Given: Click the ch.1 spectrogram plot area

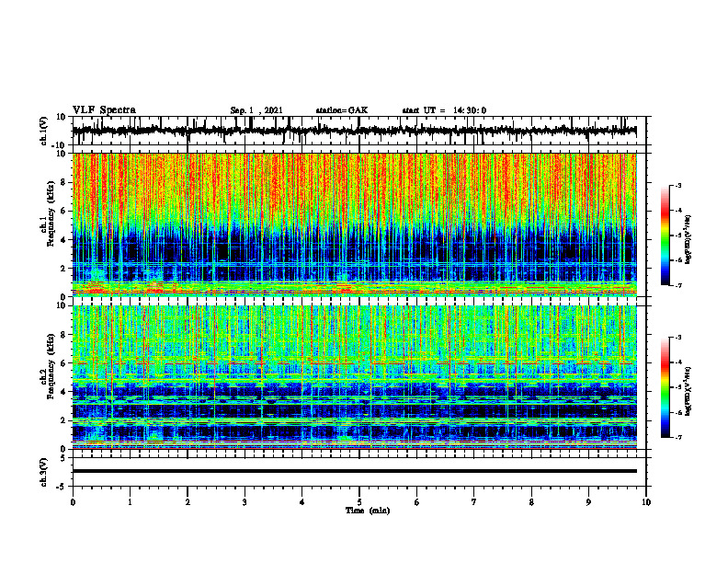Looking at the screenshot, I should [354, 224].
